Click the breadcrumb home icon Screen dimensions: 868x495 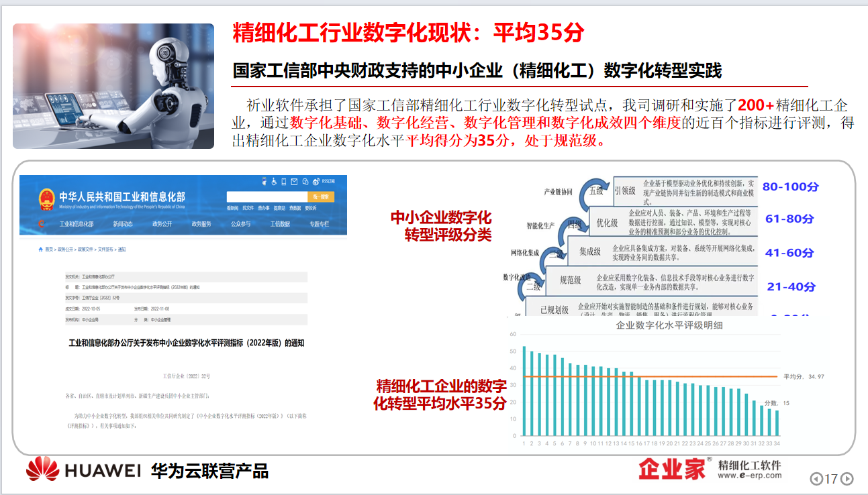coord(42,250)
